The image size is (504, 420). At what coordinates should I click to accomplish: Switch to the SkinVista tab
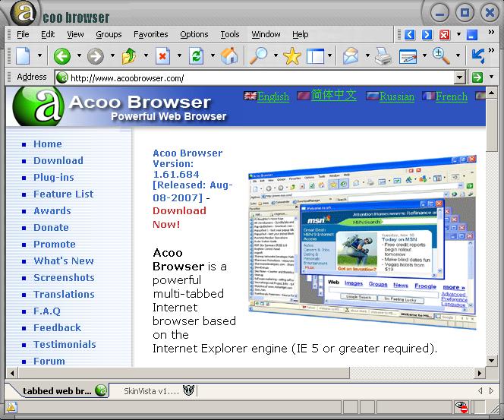click(x=151, y=391)
